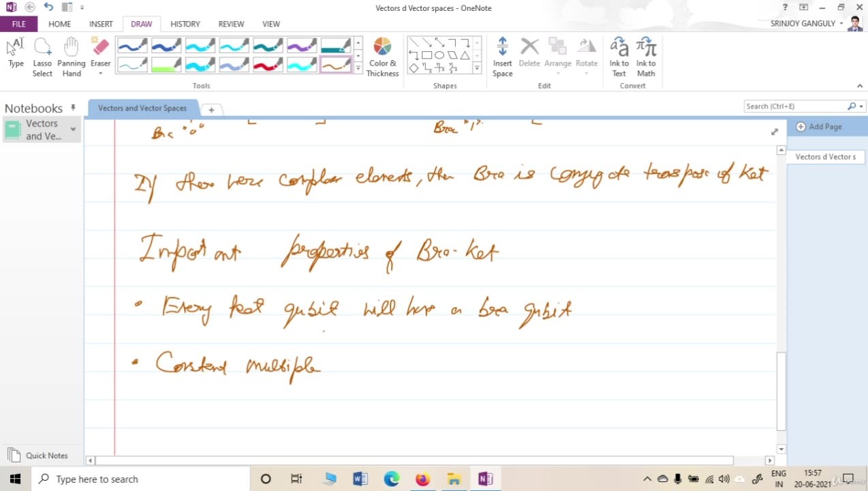Image resolution: width=868 pixels, height=491 pixels.
Task: Switch to the REVIEW tab
Action: [231, 23]
